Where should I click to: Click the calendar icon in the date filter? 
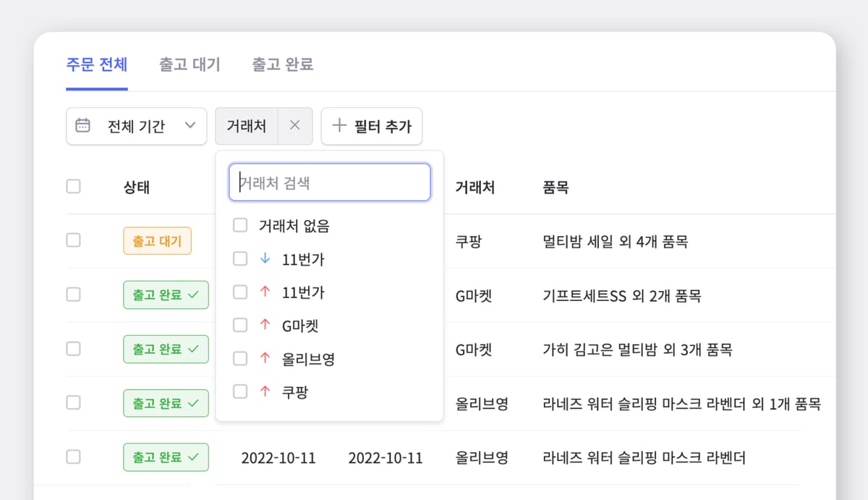tap(82, 126)
